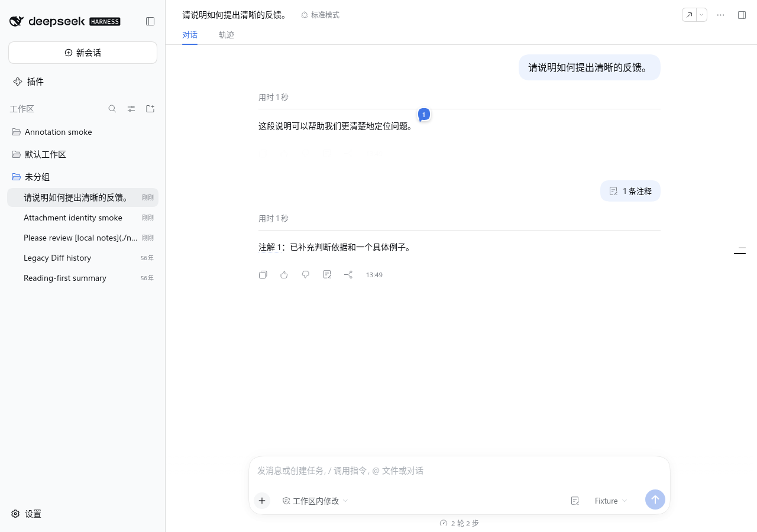Viewport: 757px width, 532px height.
Task: Open the Fixture model dropdown
Action: (611, 501)
